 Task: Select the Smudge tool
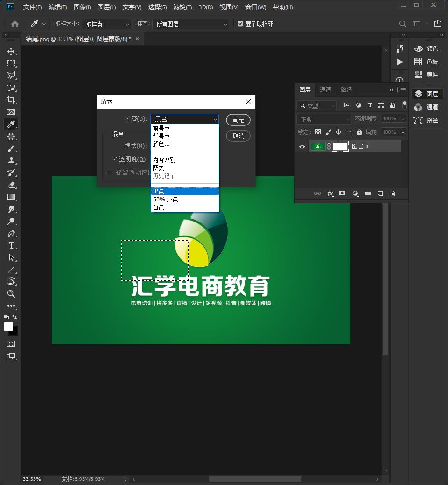[x=11, y=209]
